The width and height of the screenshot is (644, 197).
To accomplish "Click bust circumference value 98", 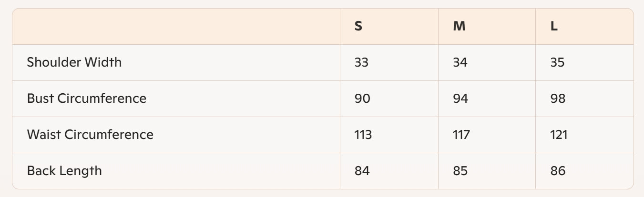I will point(558,98).
